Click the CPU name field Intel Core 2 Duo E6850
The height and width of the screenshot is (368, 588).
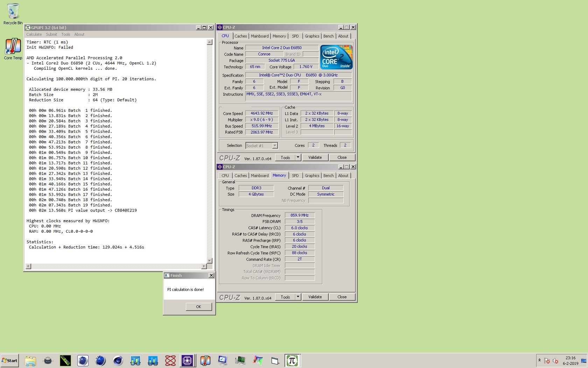tap(282, 48)
